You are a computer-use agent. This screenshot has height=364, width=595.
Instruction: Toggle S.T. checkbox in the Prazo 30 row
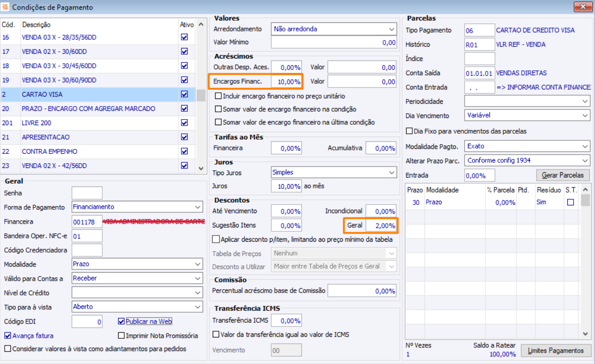(x=570, y=202)
